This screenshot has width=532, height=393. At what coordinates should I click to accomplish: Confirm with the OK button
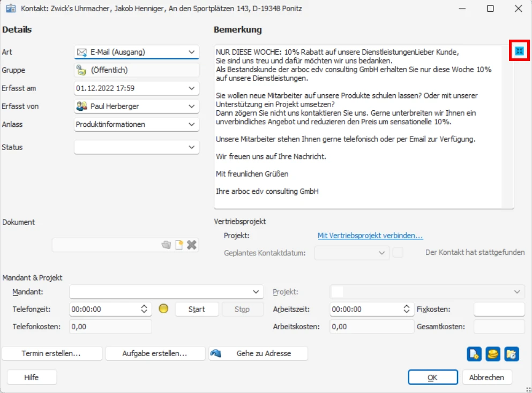tap(432, 377)
